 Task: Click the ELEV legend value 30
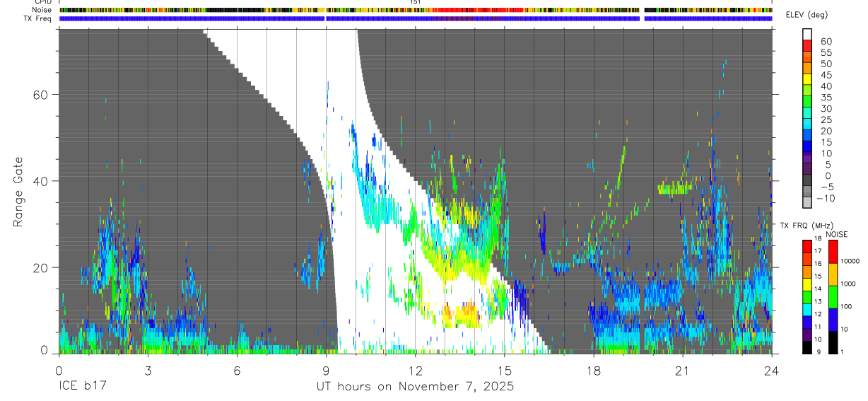click(826, 109)
